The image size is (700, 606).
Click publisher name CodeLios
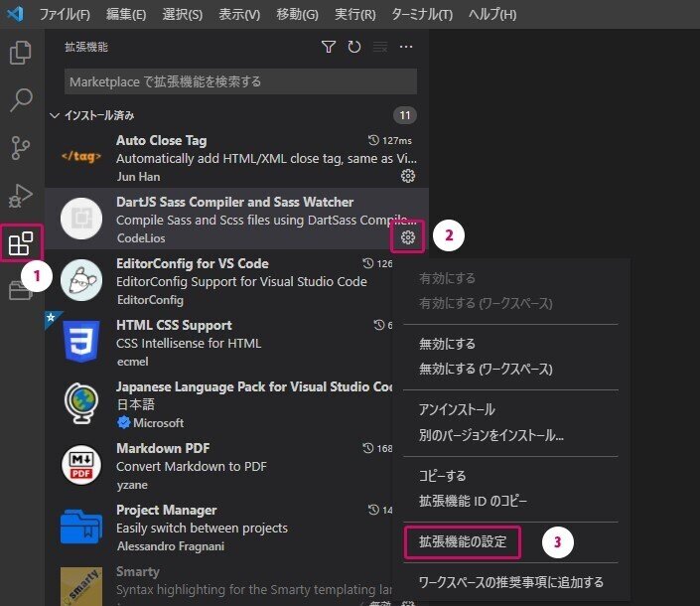pos(141,238)
